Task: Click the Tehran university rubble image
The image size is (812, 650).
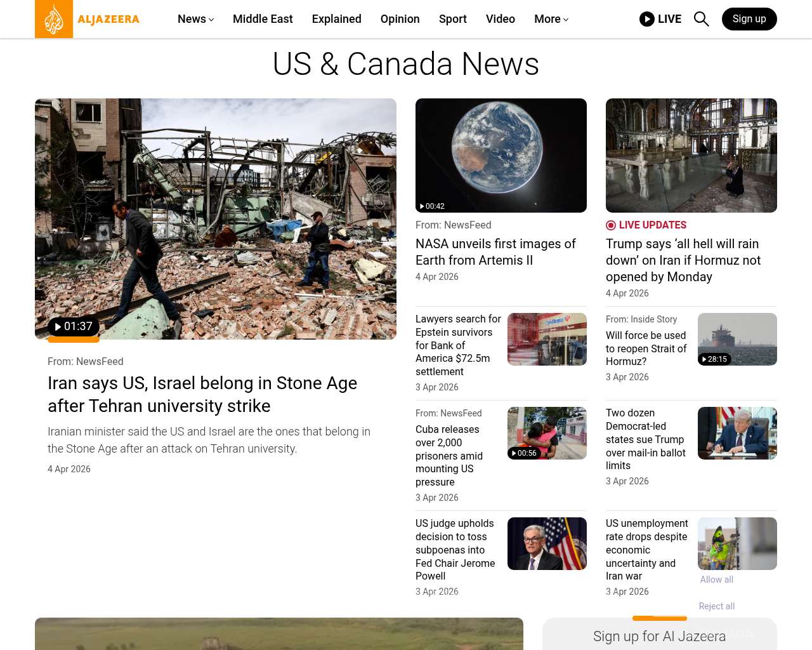Action: (x=216, y=219)
